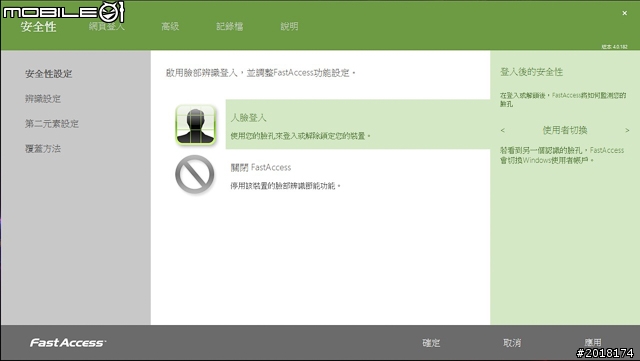Open 第二元素設定 in the sidebar
The image size is (640, 361).
52,124
